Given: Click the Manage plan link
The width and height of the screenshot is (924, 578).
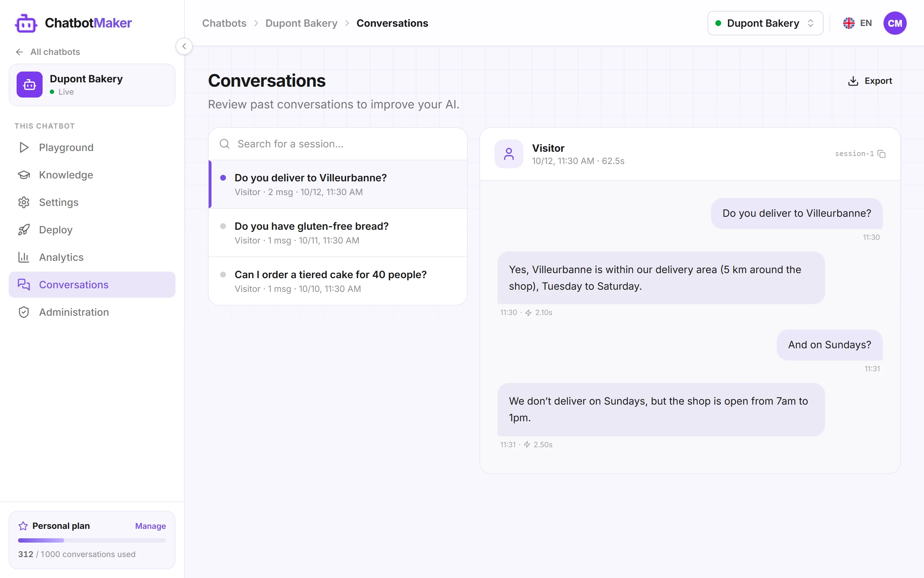Looking at the screenshot, I should click(151, 526).
